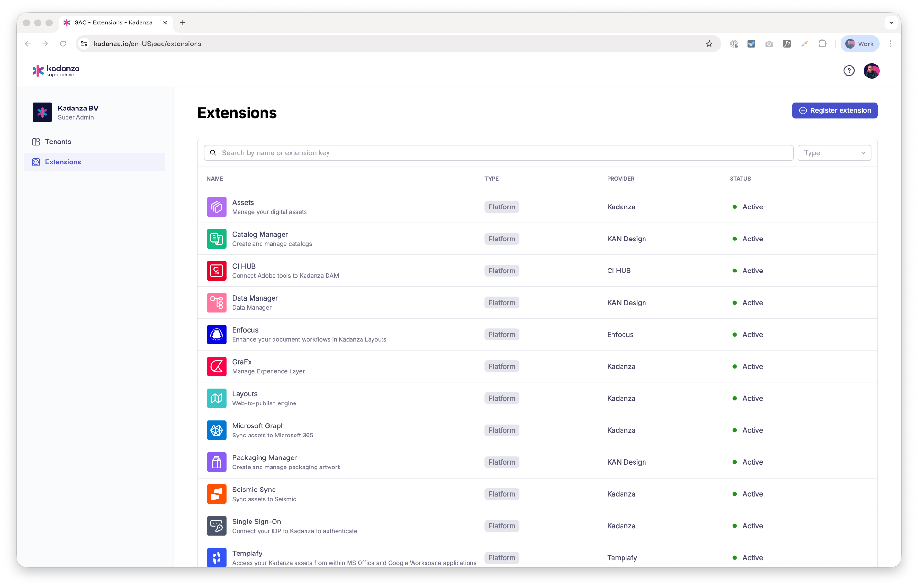Go back in browser history
Screen dimensions: 918x588
tap(28, 44)
